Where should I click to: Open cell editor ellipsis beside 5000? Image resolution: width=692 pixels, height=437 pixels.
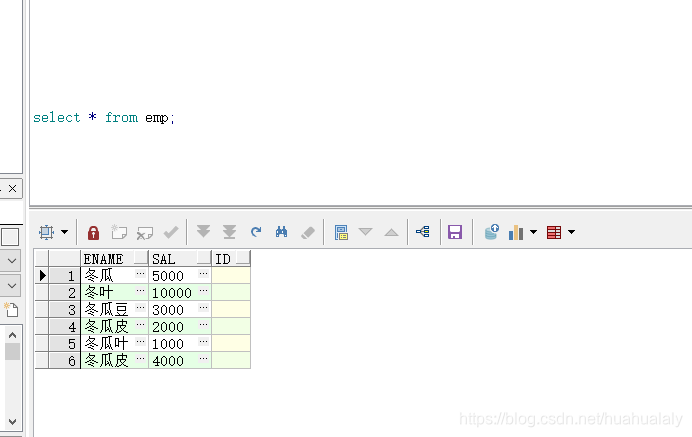tap(203, 273)
